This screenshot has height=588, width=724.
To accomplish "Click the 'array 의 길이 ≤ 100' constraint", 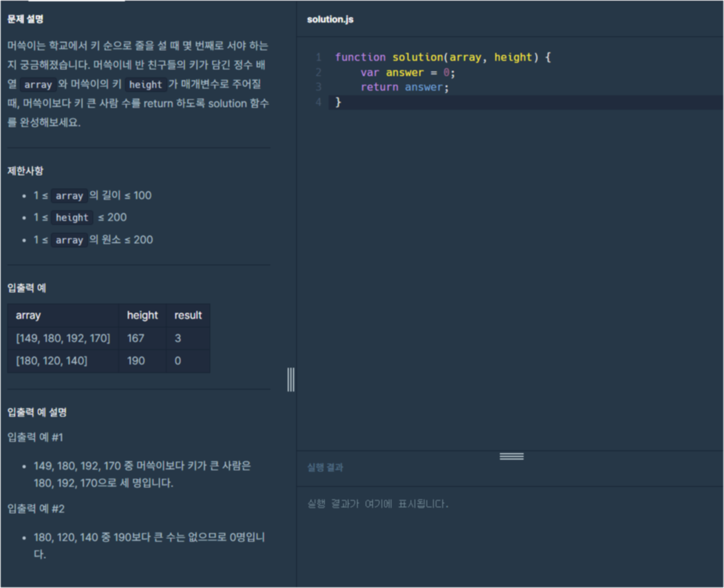I will 93,195.
